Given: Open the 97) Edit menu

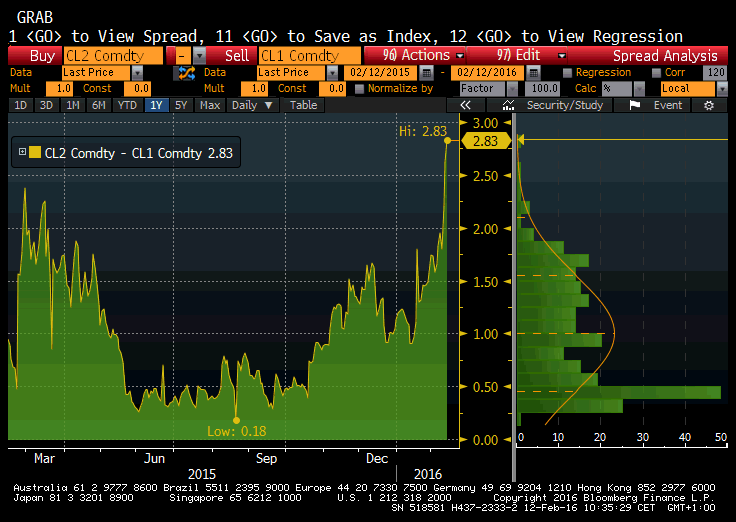Looking at the screenshot, I should (x=517, y=55).
